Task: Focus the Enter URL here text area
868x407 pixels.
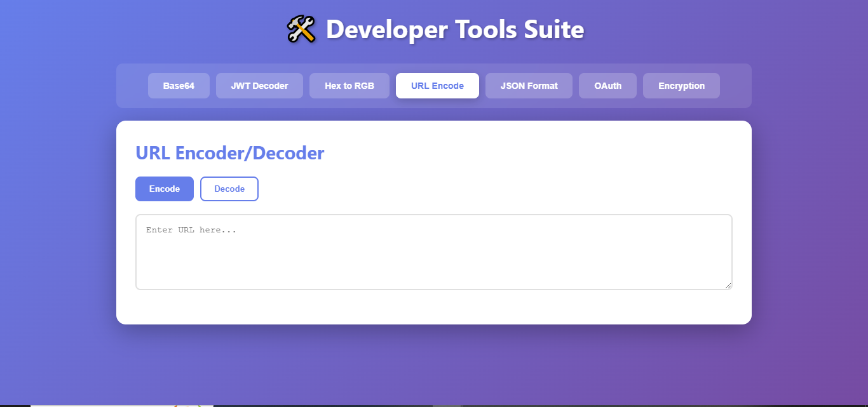Action: pos(434,251)
